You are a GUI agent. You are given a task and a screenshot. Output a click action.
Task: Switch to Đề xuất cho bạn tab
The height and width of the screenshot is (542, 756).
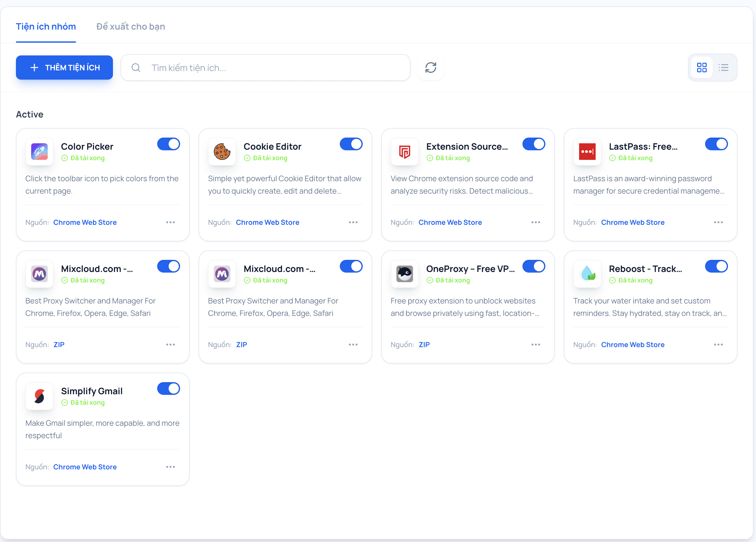(x=131, y=27)
